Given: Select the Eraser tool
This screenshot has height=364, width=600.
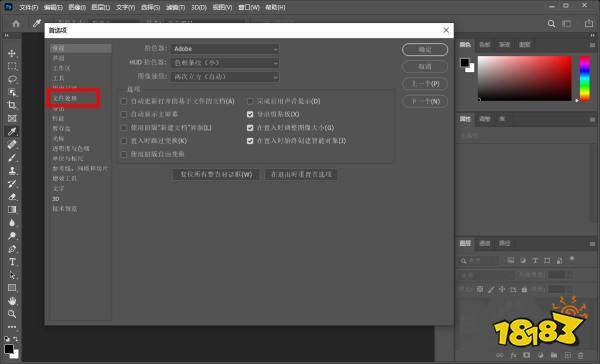Looking at the screenshot, I should point(12,196).
